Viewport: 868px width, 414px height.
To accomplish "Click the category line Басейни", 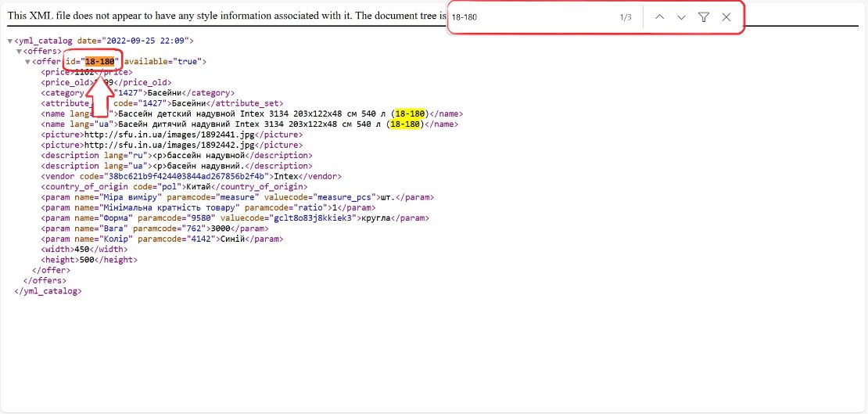I will 138,92.
